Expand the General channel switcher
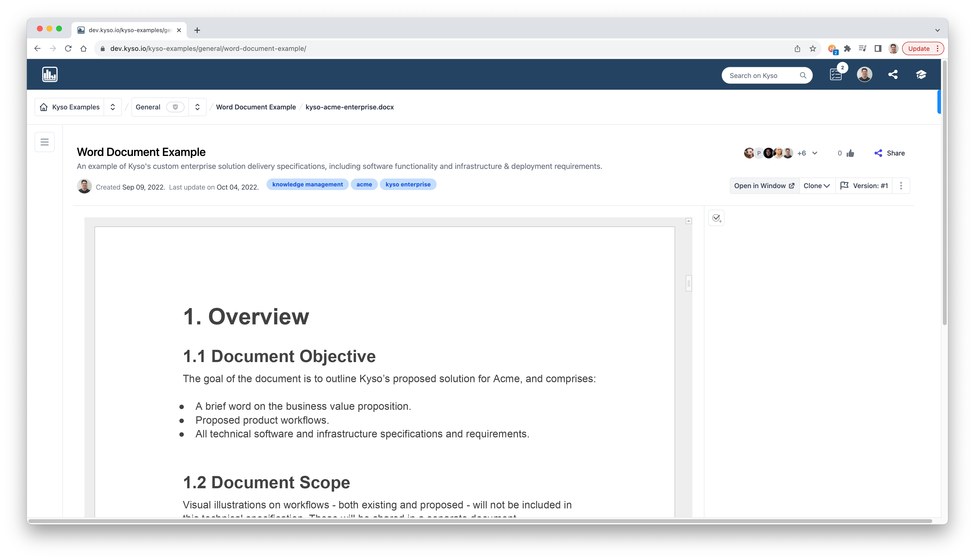This screenshot has width=975, height=560. coord(197,107)
